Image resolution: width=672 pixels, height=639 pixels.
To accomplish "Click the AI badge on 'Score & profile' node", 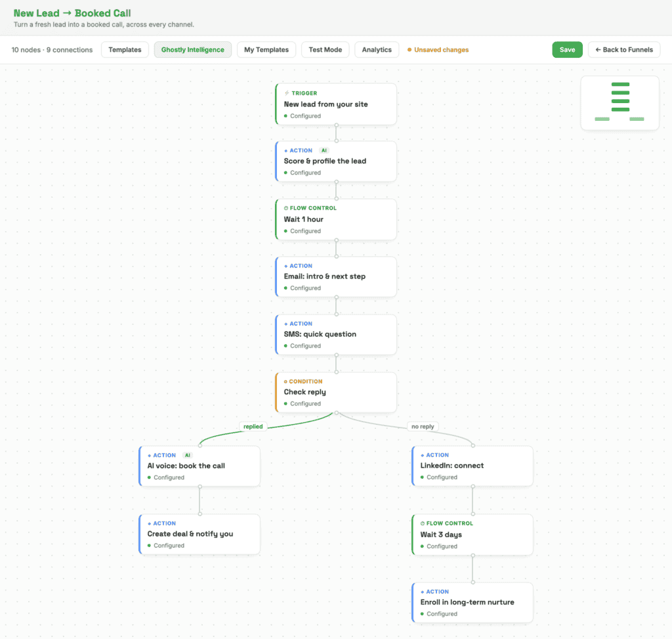I will tap(324, 150).
